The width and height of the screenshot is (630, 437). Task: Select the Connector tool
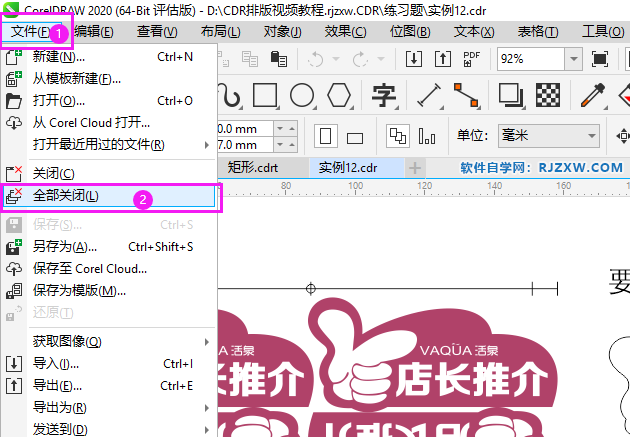[x=465, y=96]
